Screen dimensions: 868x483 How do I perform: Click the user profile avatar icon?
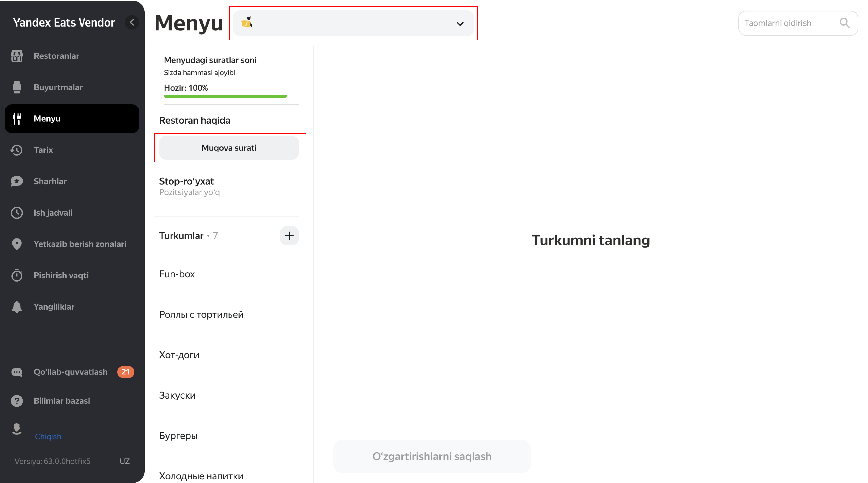click(17, 429)
